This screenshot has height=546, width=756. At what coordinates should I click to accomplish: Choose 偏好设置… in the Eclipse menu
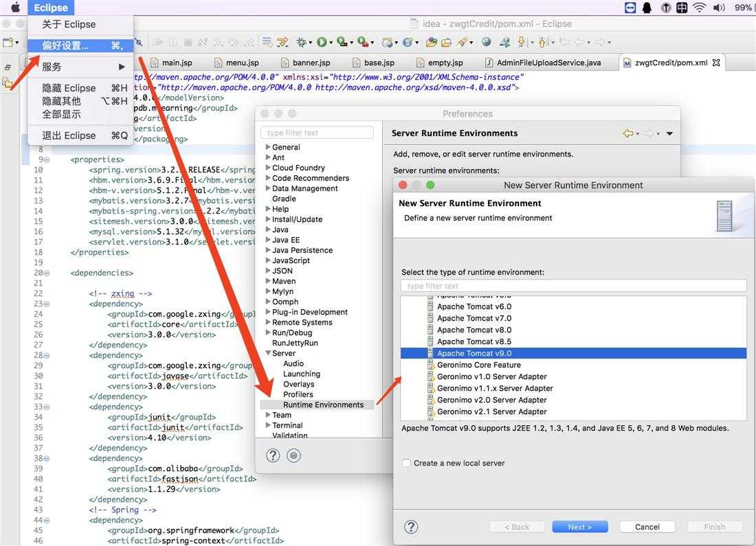tap(80, 46)
